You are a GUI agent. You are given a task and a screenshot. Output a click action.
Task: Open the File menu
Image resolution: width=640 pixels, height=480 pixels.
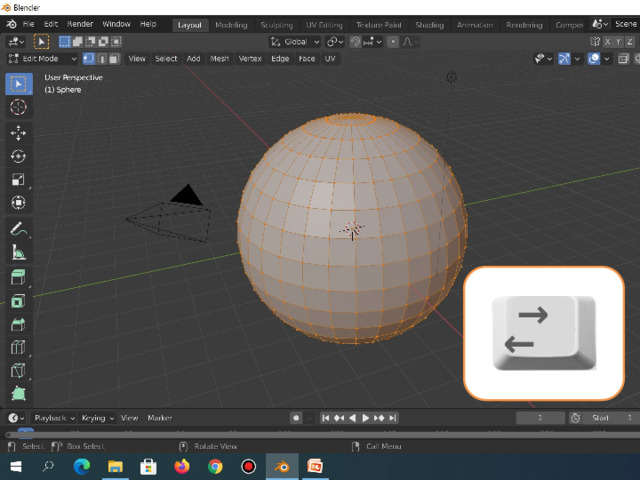[x=28, y=24]
